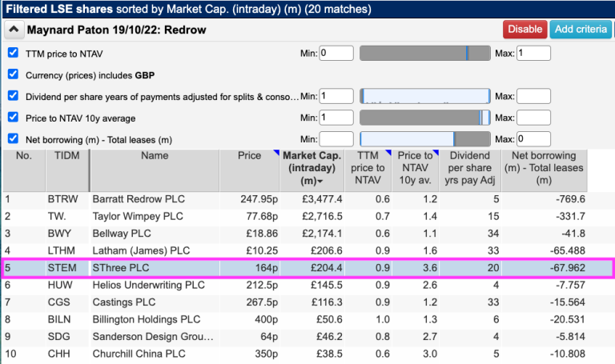Click Min field for TTM price to NTAV
The height and width of the screenshot is (364, 615).
click(x=336, y=53)
